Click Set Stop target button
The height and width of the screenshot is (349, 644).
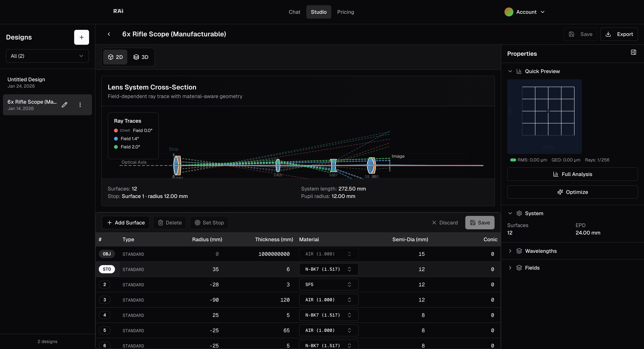[209, 222]
